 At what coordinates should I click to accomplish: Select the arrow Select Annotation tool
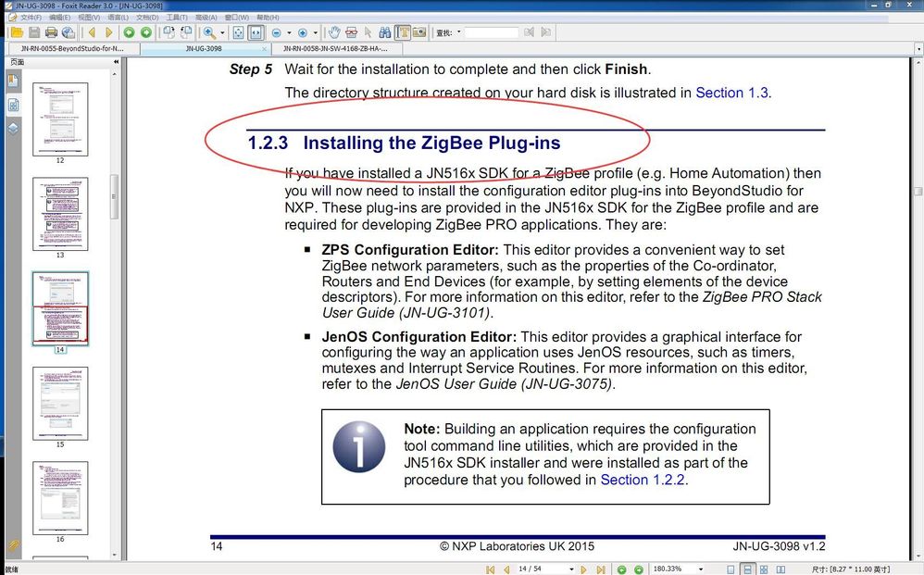coord(368,32)
